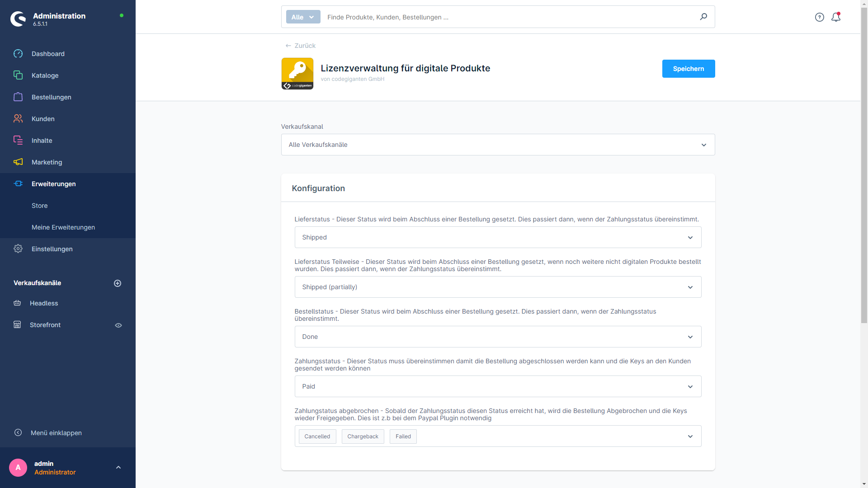Open the Shipped (partially) dropdown
This screenshot has height=488, width=868.
[498, 287]
